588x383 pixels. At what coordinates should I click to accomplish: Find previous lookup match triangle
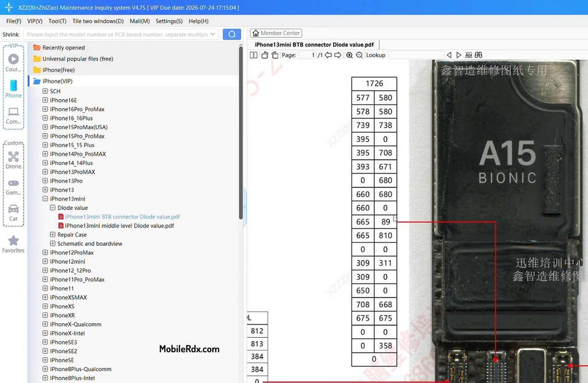pos(449,55)
